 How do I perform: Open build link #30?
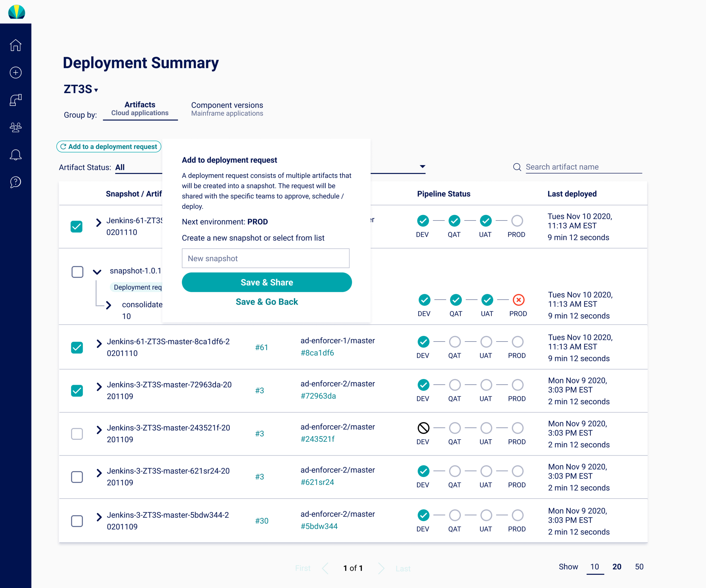tap(261, 521)
